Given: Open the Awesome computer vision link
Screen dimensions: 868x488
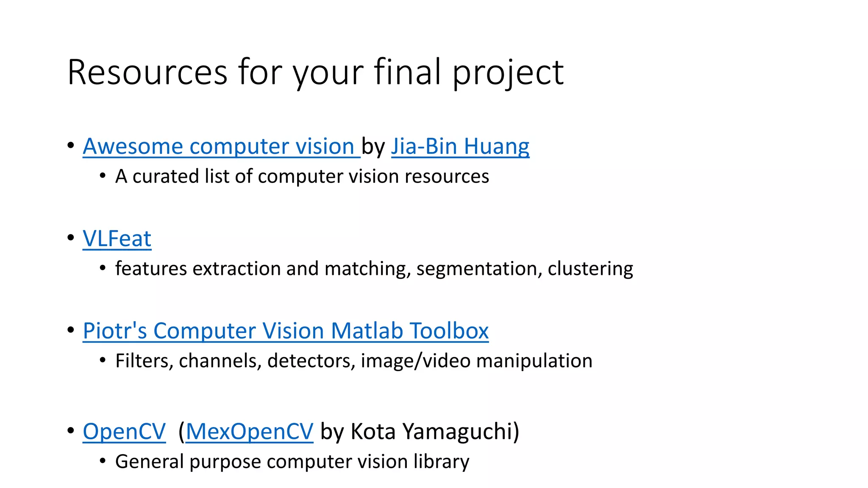Looking at the screenshot, I should [221, 146].
